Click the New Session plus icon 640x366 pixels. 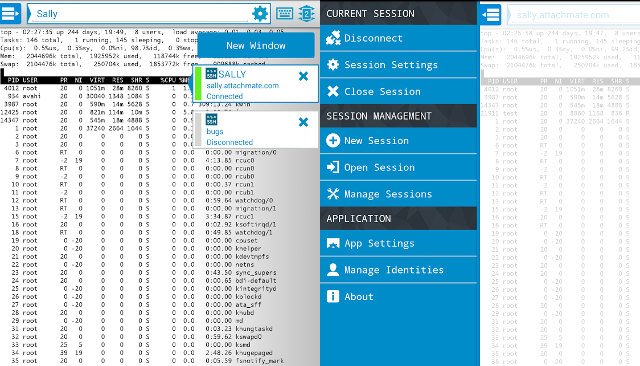(333, 140)
